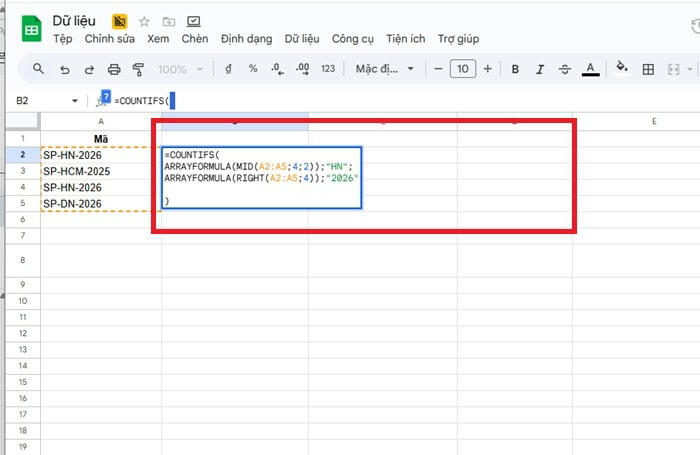Star the document Dữ liệu
This screenshot has width=700, height=455.
(145, 21)
